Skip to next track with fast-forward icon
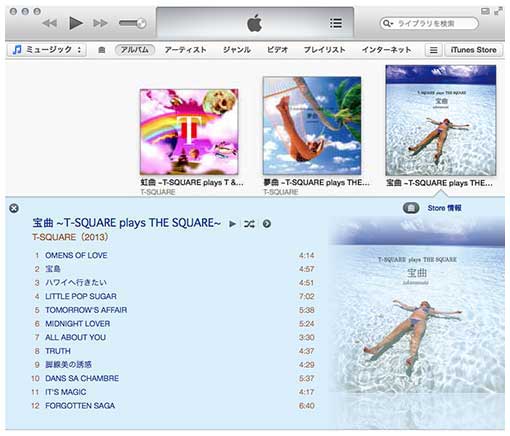The height and width of the screenshot is (436, 510). [100, 23]
